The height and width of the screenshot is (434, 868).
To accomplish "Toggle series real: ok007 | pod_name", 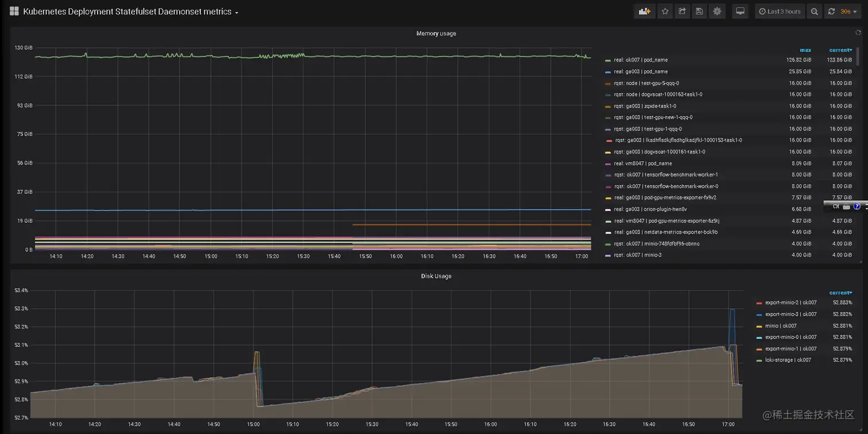I will 641,60.
